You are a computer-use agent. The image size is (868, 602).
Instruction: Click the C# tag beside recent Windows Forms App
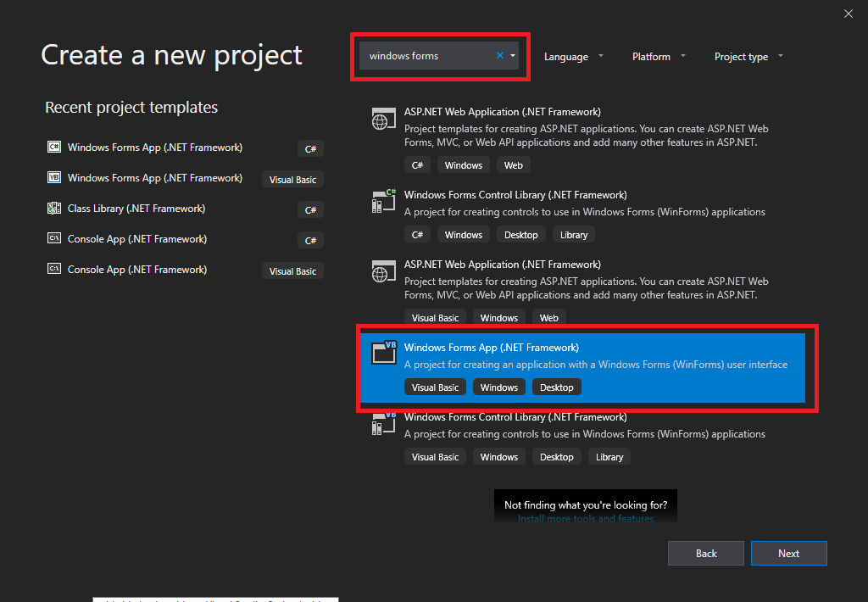tap(310, 148)
